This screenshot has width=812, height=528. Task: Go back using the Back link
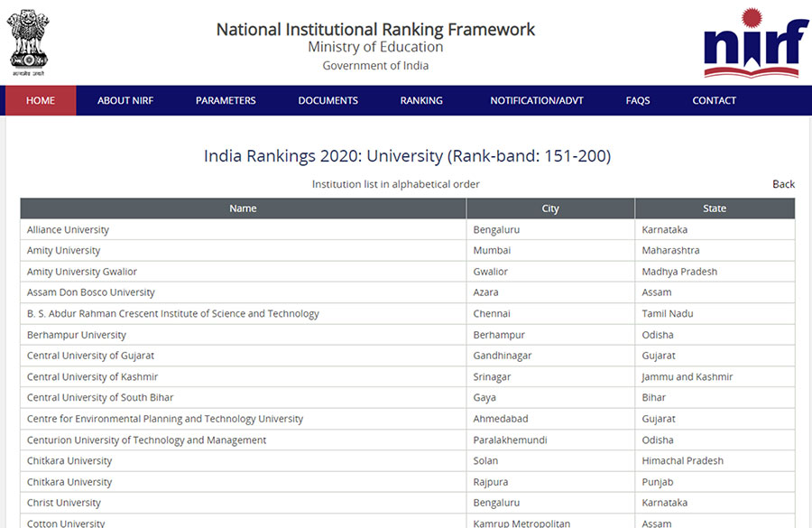pos(783,184)
